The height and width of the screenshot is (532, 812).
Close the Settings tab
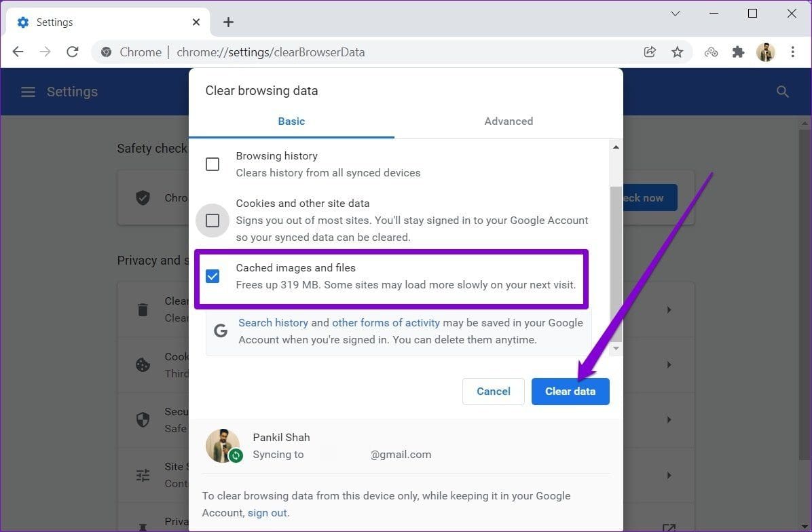click(196, 22)
